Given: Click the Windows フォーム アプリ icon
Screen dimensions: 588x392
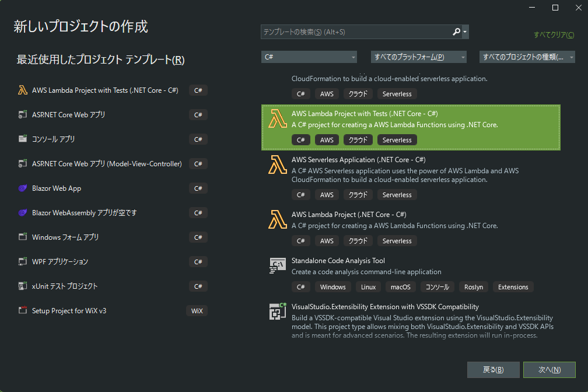Looking at the screenshot, I should click(x=23, y=237).
